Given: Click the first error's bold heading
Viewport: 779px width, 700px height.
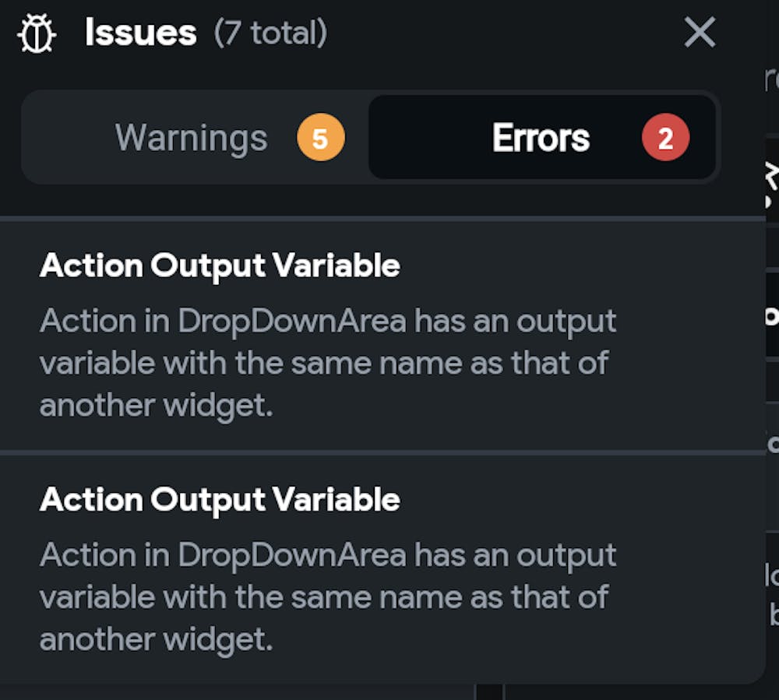Looking at the screenshot, I should [220, 266].
